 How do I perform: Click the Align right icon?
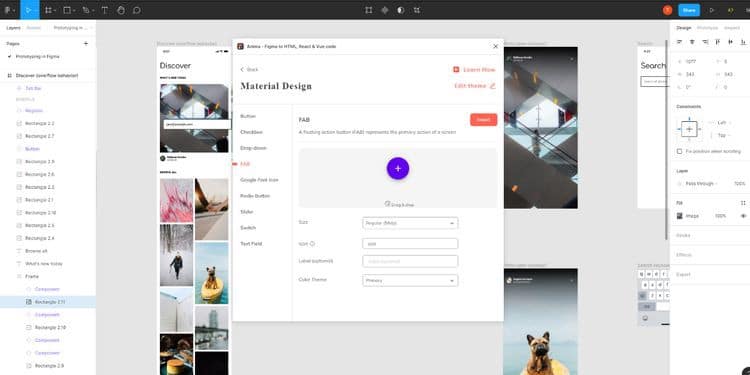705,42
